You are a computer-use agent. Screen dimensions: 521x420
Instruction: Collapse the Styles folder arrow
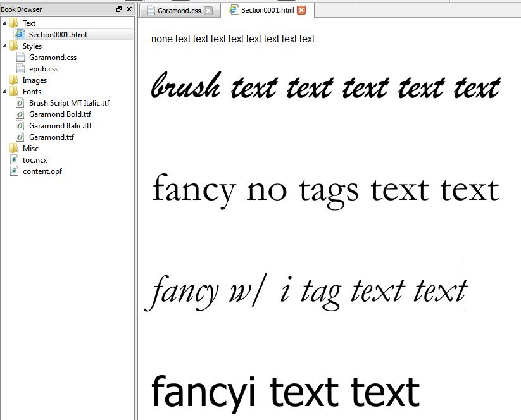pos(4,46)
